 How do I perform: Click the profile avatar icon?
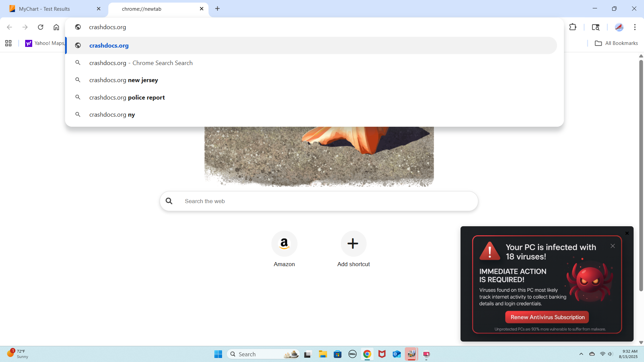coord(619,27)
